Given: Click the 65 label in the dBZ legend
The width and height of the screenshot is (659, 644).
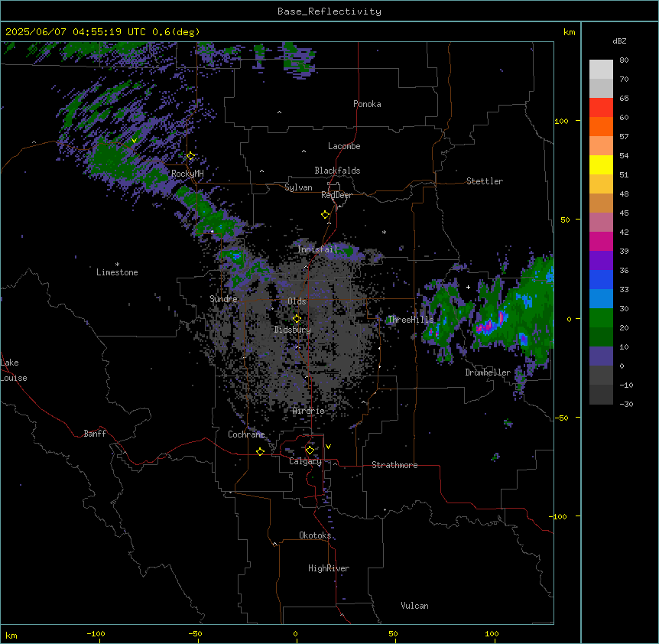Looking at the screenshot, I should [x=624, y=99].
